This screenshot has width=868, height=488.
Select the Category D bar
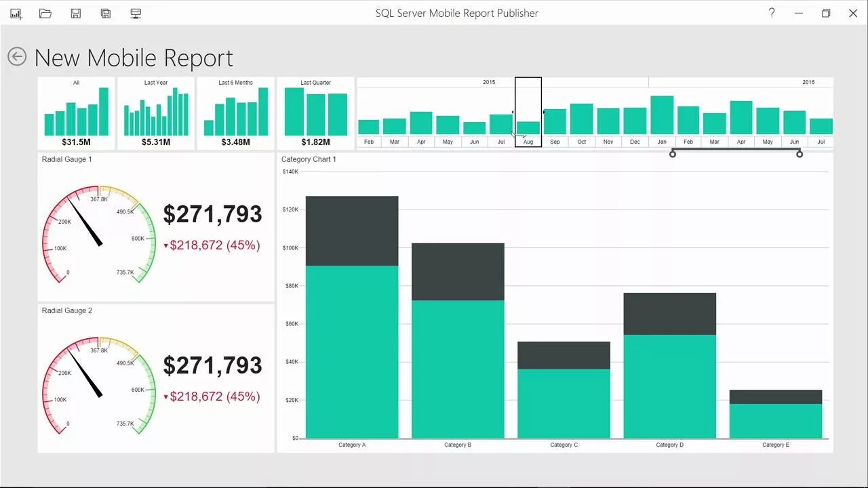tap(669, 365)
